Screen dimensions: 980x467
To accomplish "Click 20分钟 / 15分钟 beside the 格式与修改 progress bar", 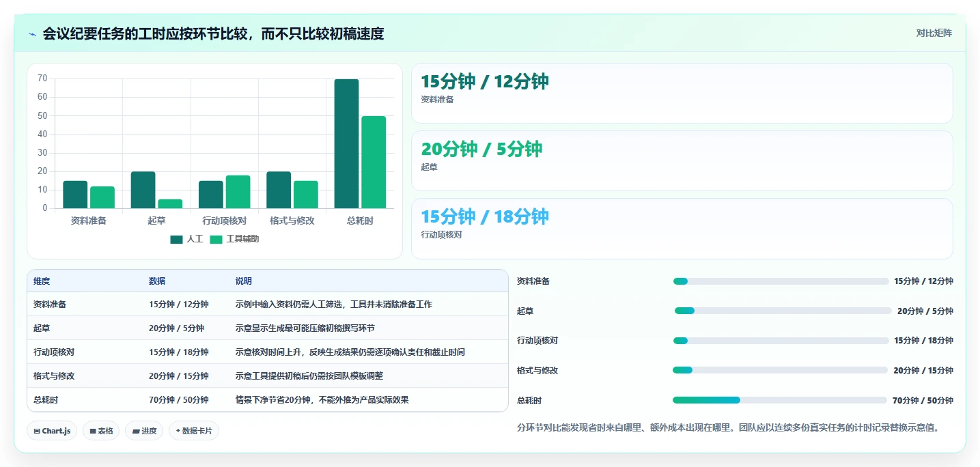I will (923, 371).
